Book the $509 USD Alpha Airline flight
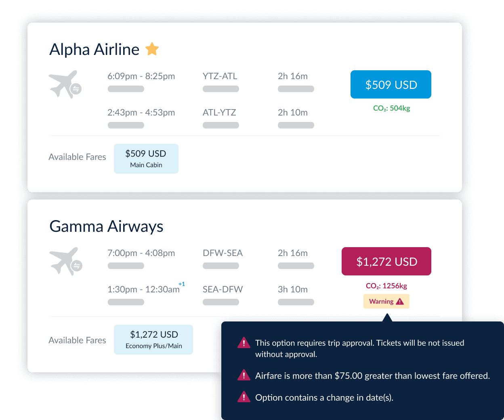The height and width of the screenshot is (420, 504). [x=391, y=84]
